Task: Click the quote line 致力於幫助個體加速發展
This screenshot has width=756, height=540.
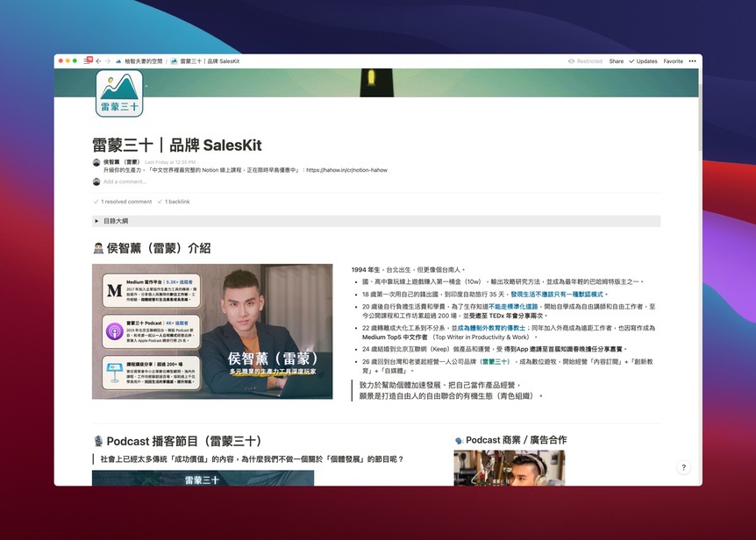Action: click(440, 385)
